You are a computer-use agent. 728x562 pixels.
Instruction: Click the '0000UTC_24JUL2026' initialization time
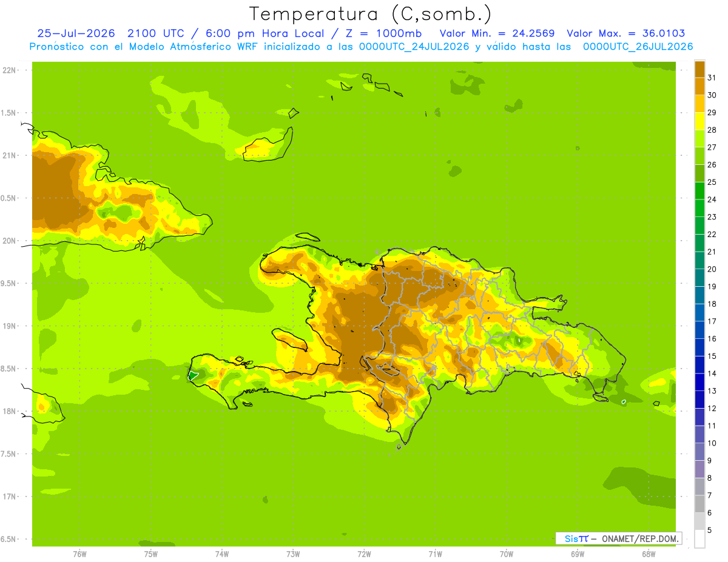click(414, 47)
